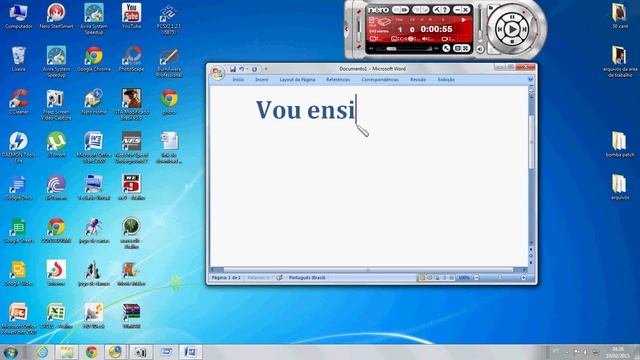
Task: Open the Microsoft Office Word 2007 desktop shortcut
Action: [93, 148]
